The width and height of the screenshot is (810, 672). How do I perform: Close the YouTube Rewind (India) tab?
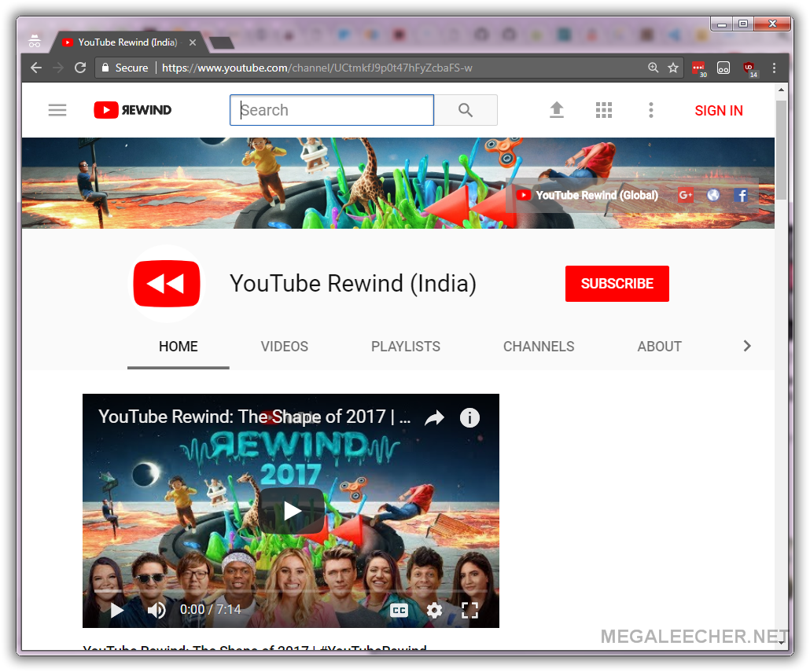[x=193, y=42]
